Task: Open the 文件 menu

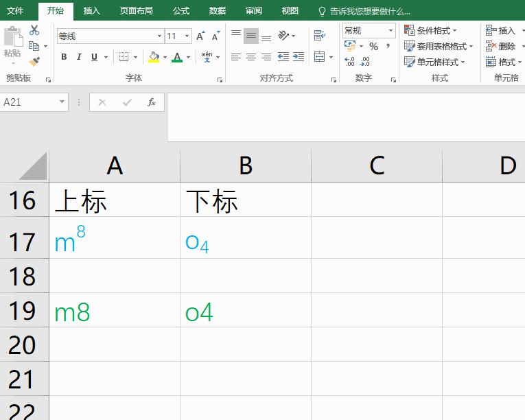Action: [x=15, y=11]
